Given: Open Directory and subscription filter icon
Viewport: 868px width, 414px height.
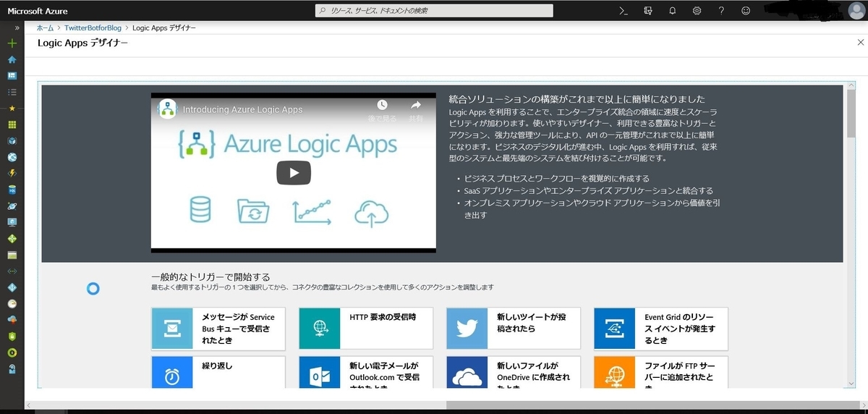Looking at the screenshot, I should pyautogui.click(x=647, y=10).
